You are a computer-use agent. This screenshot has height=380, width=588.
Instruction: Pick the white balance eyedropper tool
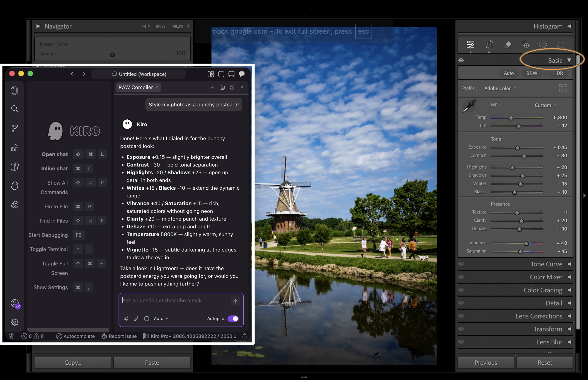(469, 106)
